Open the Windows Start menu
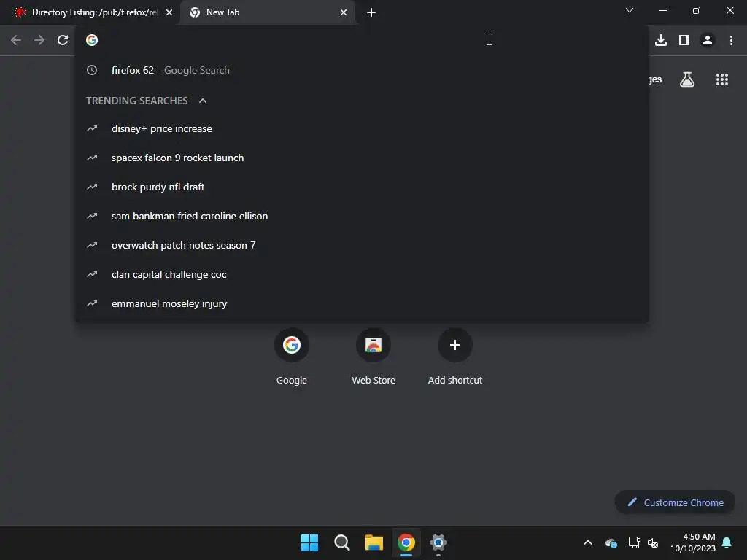The height and width of the screenshot is (560, 747). tap(309, 542)
